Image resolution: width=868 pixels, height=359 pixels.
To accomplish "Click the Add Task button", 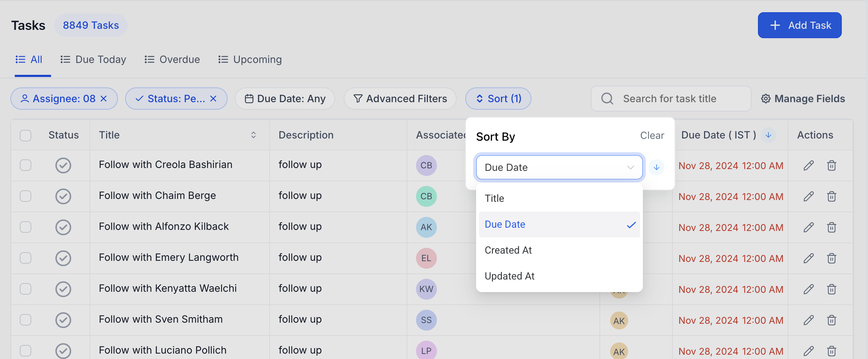I will pos(799,25).
